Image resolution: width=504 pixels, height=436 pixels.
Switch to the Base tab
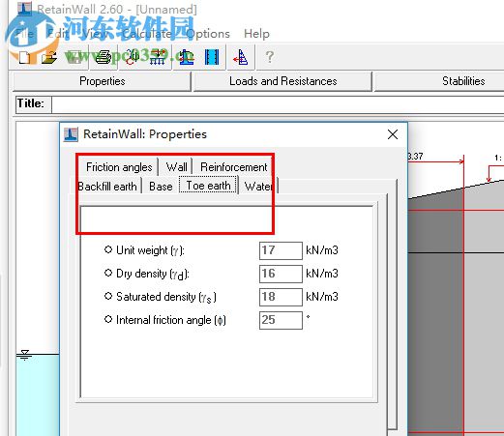click(161, 187)
